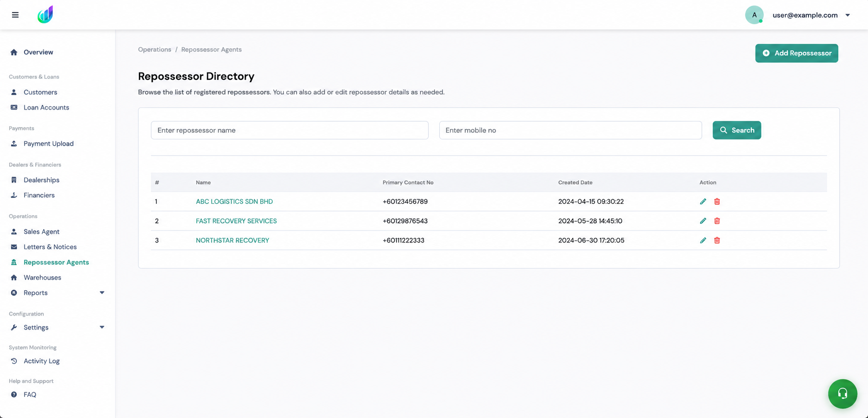The height and width of the screenshot is (418, 868).
Task: Click the Created Date column header
Action: (575, 183)
